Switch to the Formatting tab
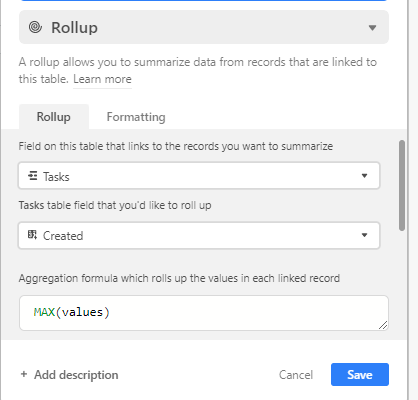The width and height of the screenshot is (418, 400). click(x=136, y=117)
